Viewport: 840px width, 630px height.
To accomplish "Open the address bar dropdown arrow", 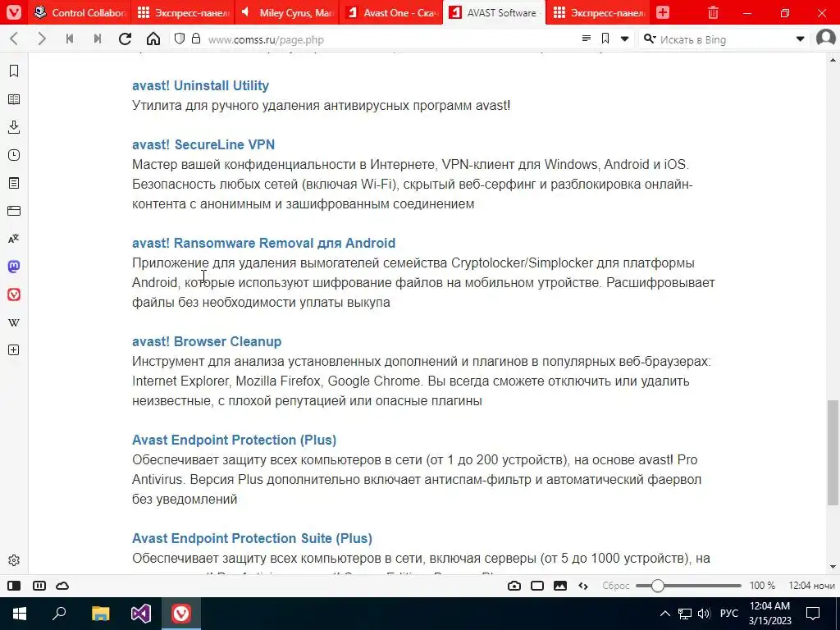I will click(624, 39).
